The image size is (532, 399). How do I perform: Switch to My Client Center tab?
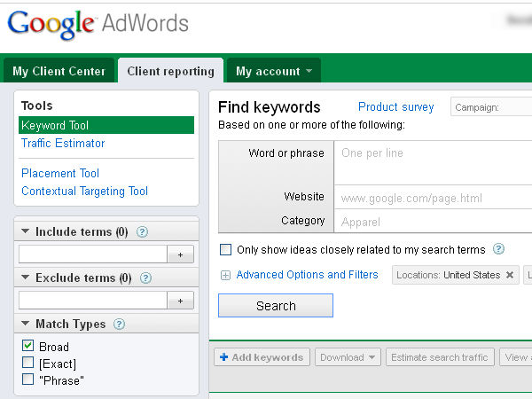click(59, 71)
